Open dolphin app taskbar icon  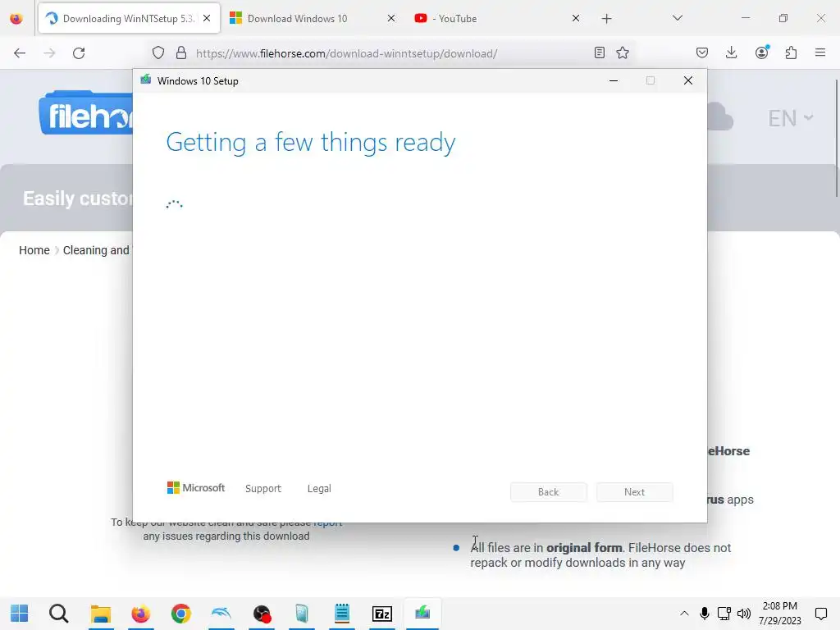point(221,614)
